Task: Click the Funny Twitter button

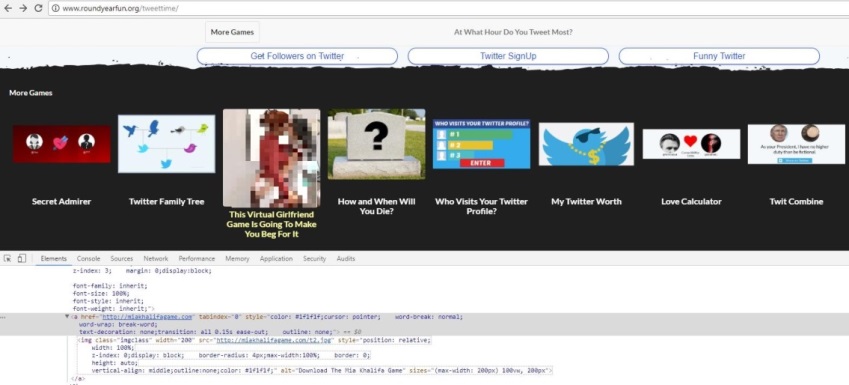Action: (x=719, y=56)
